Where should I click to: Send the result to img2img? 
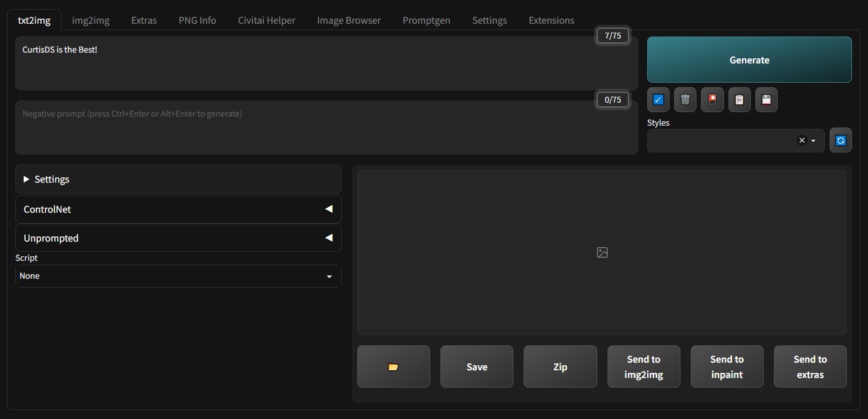pyautogui.click(x=643, y=366)
